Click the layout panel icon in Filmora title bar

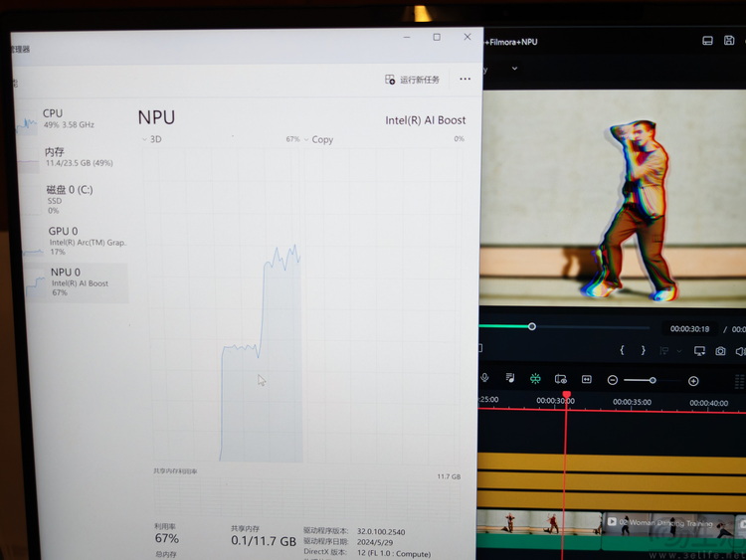[707, 41]
